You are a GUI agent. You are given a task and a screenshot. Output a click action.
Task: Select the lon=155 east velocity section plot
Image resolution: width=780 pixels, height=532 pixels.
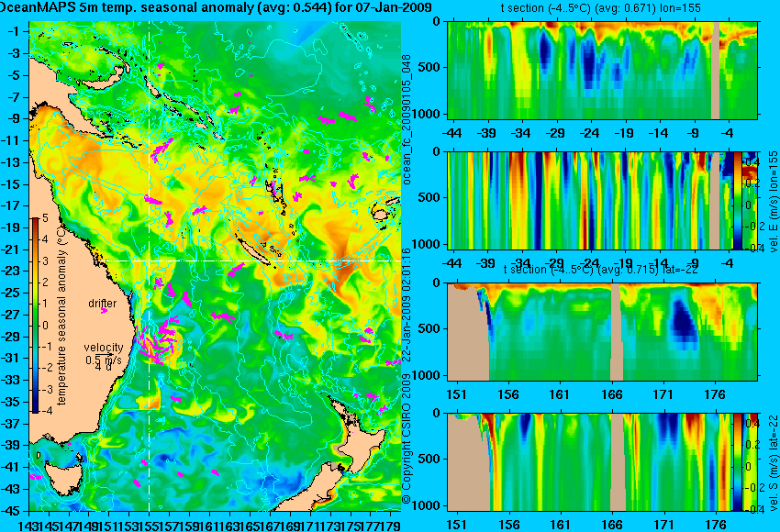(590, 201)
